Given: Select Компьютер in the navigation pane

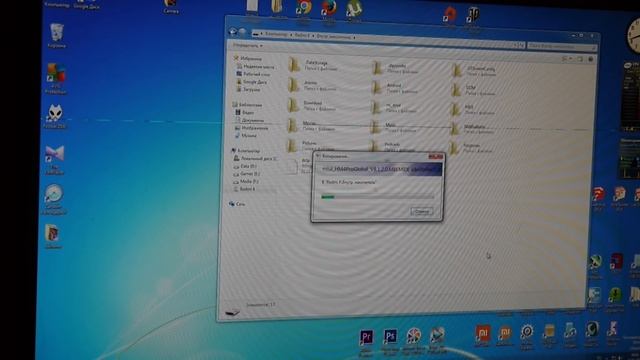Looking at the screenshot, I should click(x=246, y=151).
